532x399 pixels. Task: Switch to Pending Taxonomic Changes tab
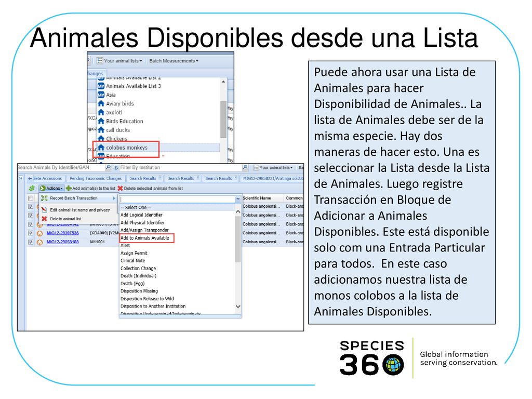point(96,178)
